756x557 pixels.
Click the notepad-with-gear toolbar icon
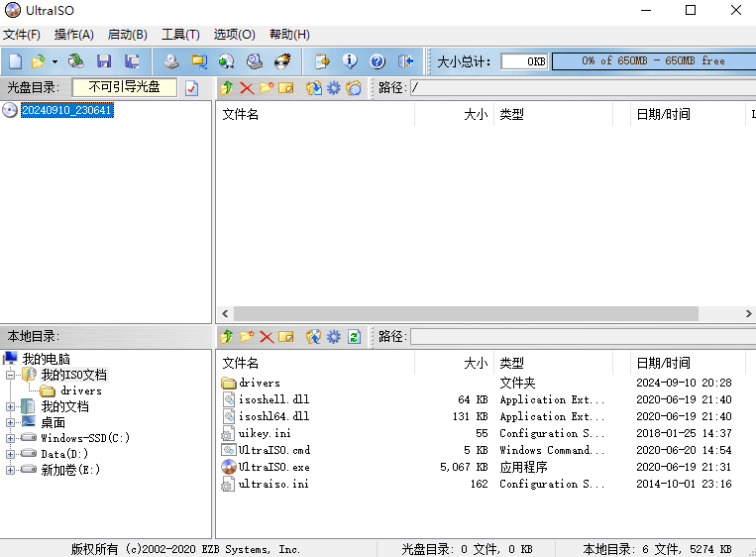click(322, 61)
